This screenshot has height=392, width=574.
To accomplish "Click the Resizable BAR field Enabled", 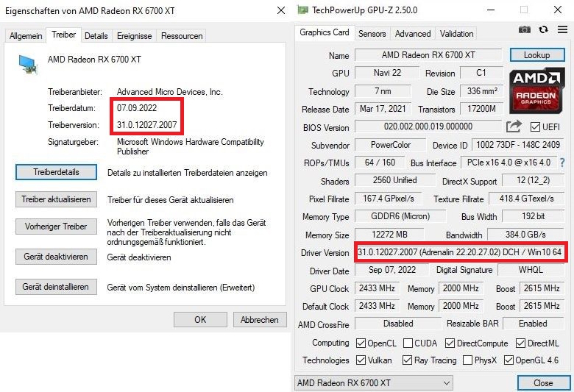I will [x=534, y=324].
